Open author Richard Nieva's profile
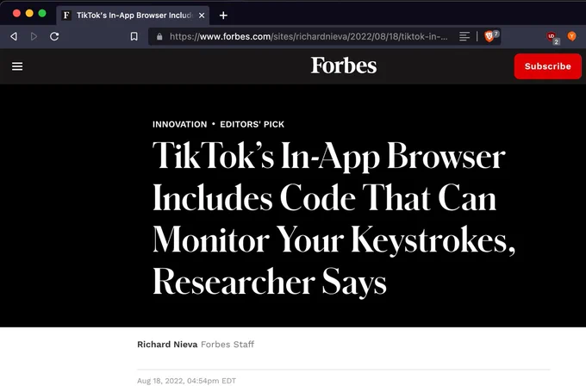 click(x=167, y=344)
